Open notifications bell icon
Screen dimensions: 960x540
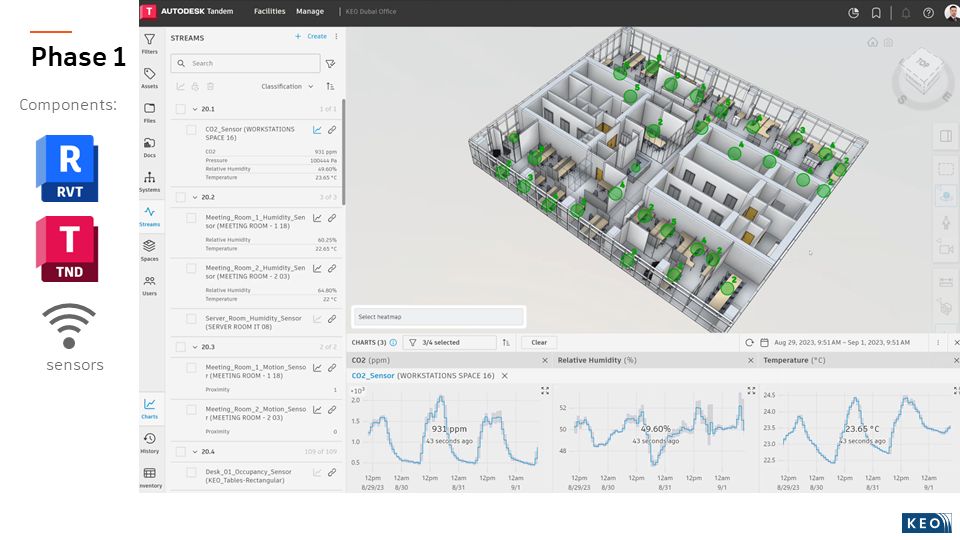tap(906, 13)
